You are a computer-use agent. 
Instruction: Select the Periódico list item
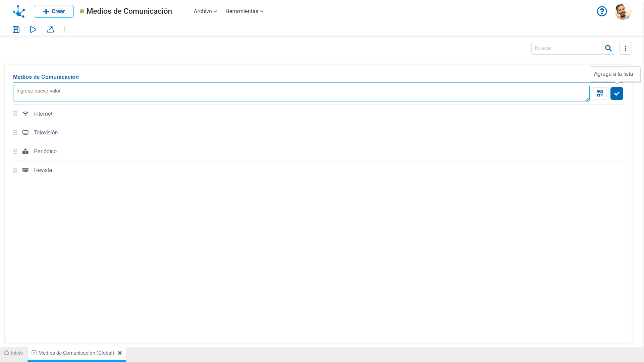point(45,152)
